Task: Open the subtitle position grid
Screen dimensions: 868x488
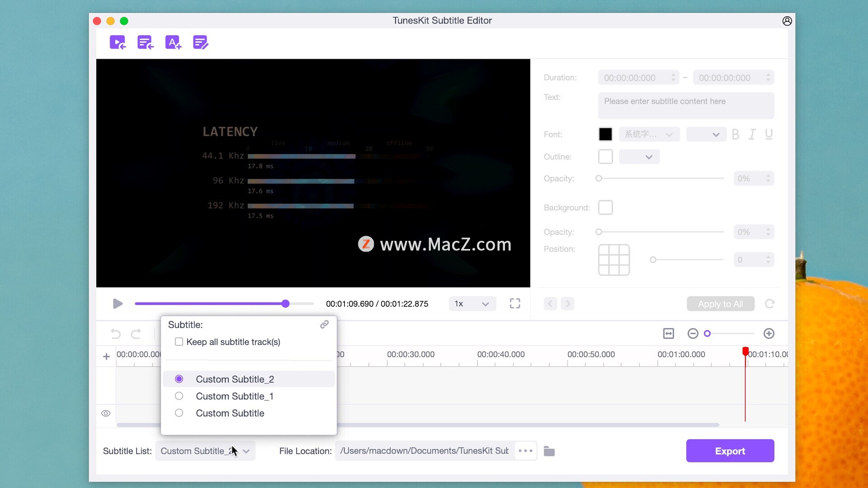Action: pyautogui.click(x=614, y=260)
